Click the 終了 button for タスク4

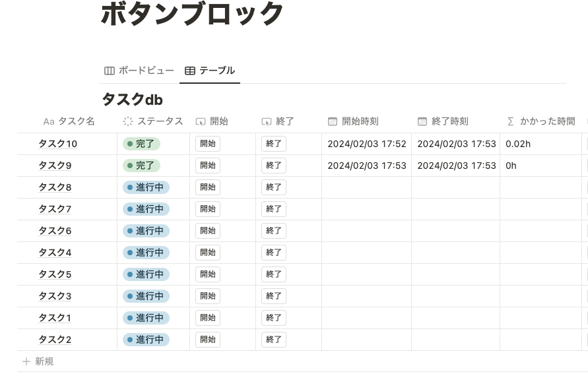274,252
